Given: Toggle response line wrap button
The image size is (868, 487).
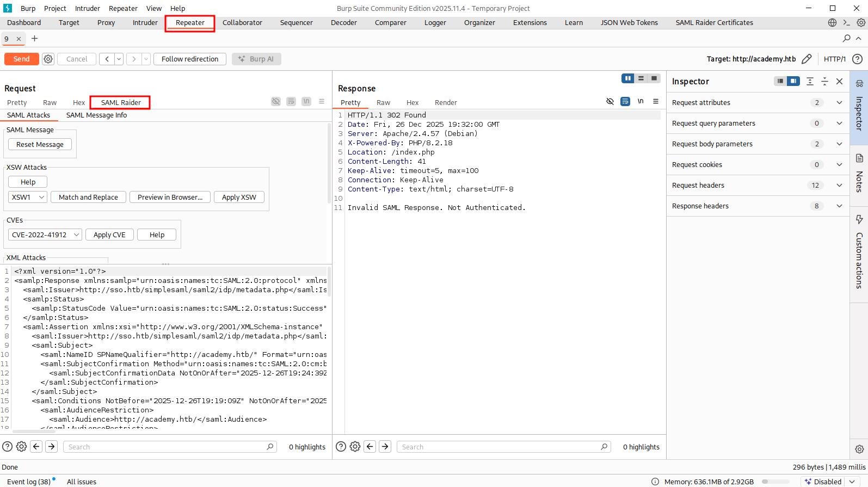Looking at the screenshot, I should pos(625,102).
